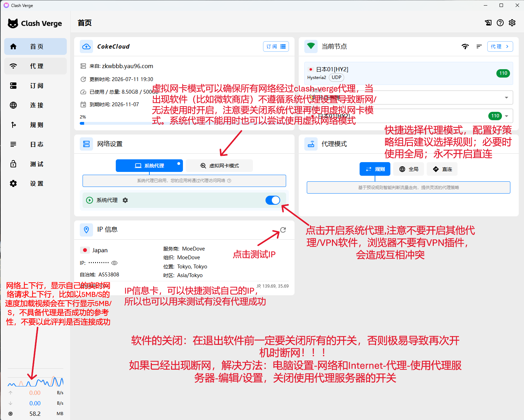Run the node delay test icon

(465, 46)
